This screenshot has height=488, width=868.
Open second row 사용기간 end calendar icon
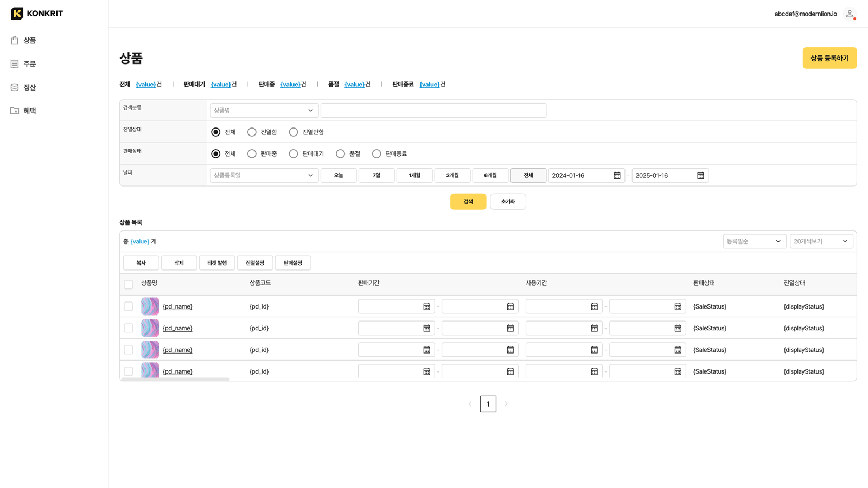[678, 328]
